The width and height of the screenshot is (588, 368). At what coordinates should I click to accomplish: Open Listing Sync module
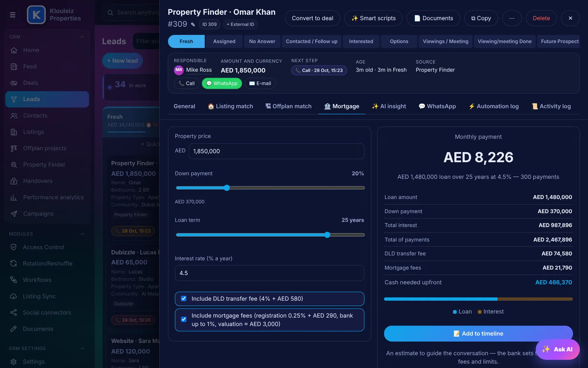click(47, 297)
